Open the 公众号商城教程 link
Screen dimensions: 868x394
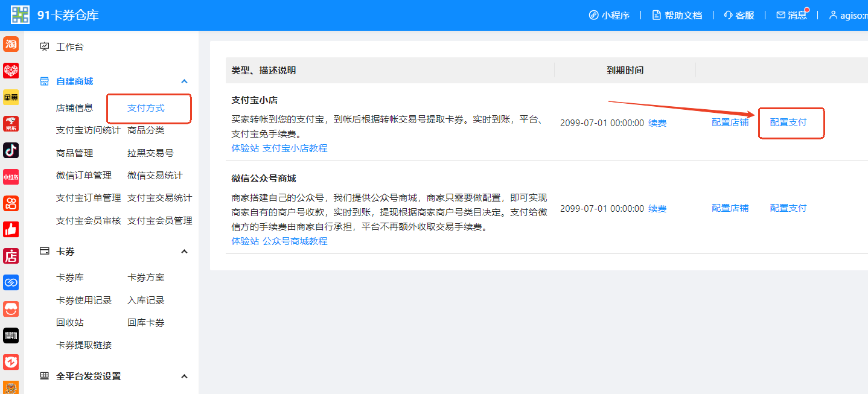(x=295, y=241)
